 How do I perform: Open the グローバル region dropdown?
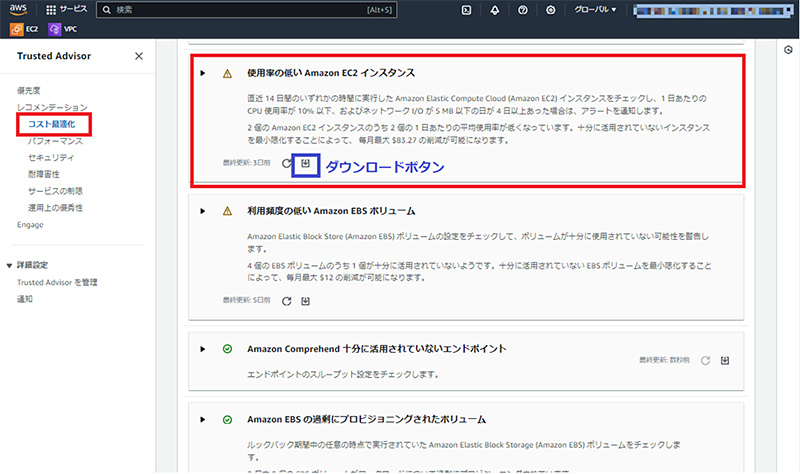coord(595,10)
